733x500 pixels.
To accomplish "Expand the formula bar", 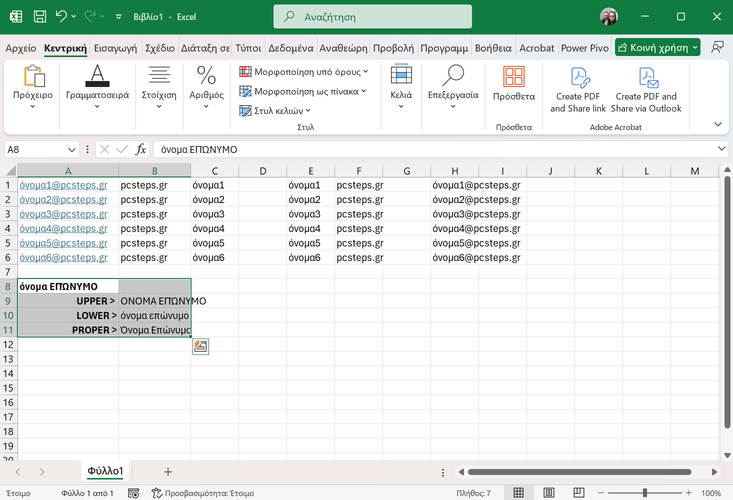I will pyautogui.click(x=721, y=149).
